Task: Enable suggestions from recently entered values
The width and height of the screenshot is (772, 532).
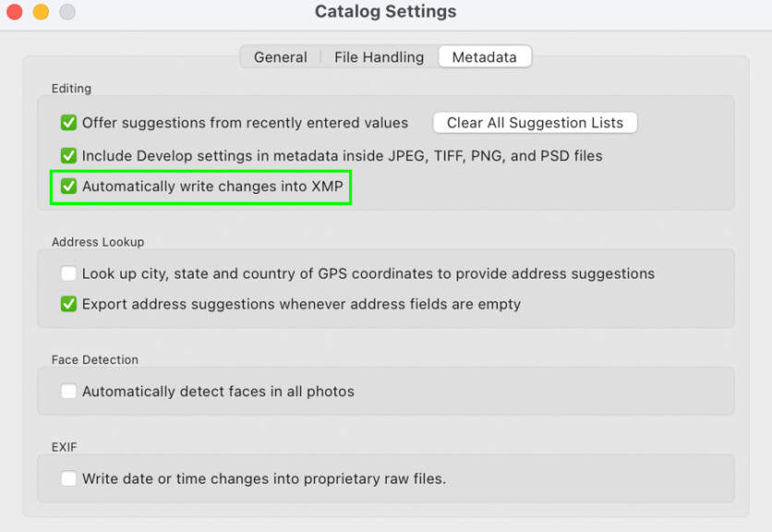Action: pyautogui.click(x=68, y=122)
